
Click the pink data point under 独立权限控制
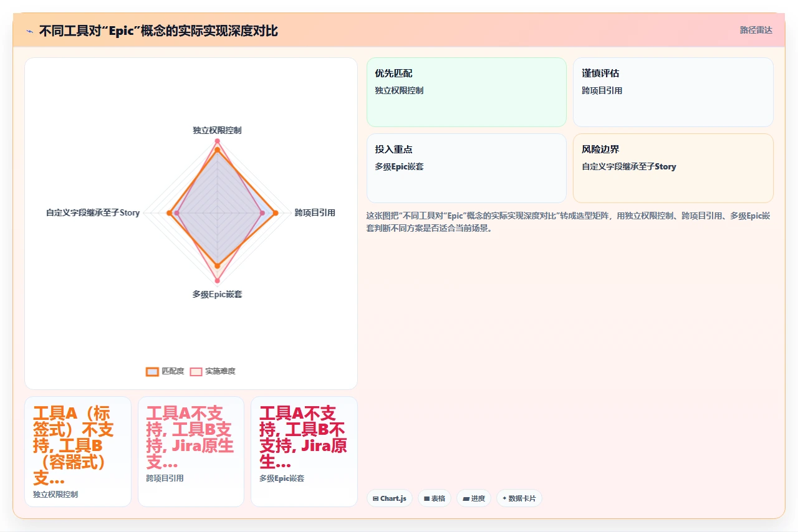pos(217,141)
